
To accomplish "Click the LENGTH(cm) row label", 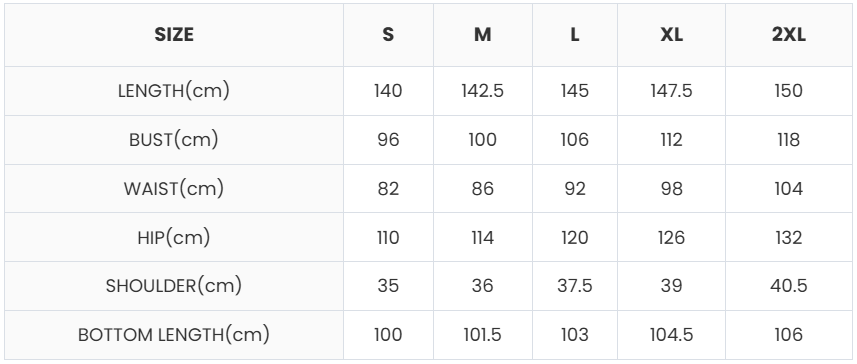I will (174, 91).
